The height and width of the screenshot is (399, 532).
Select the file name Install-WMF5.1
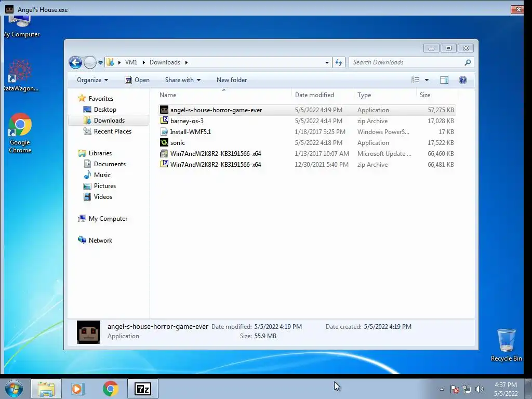click(x=191, y=132)
